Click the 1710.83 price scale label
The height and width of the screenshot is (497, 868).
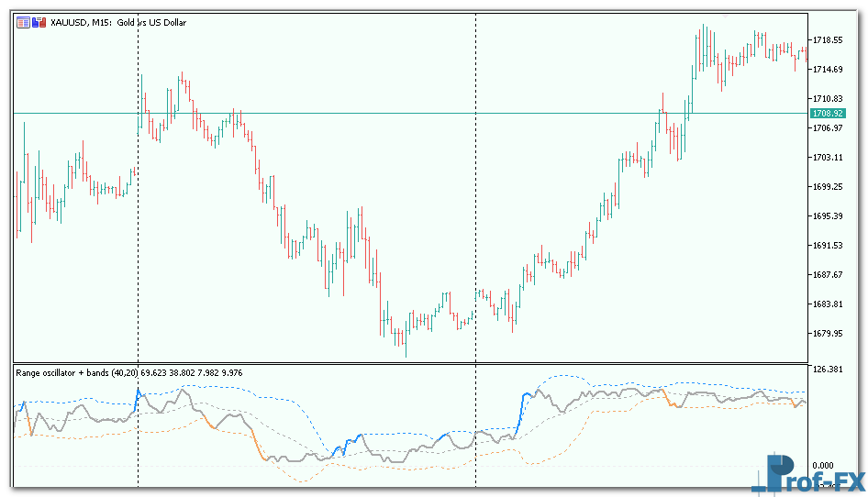(828, 99)
